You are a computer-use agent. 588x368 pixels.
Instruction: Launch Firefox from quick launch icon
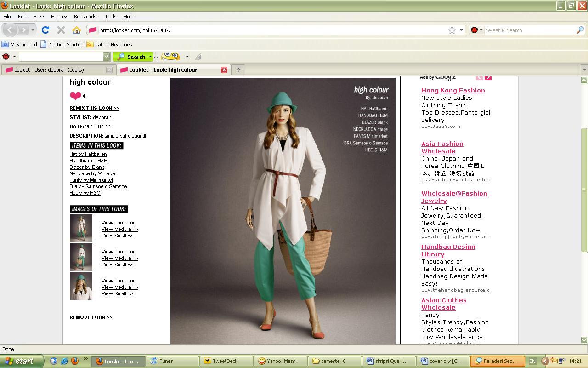click(74, 361)
